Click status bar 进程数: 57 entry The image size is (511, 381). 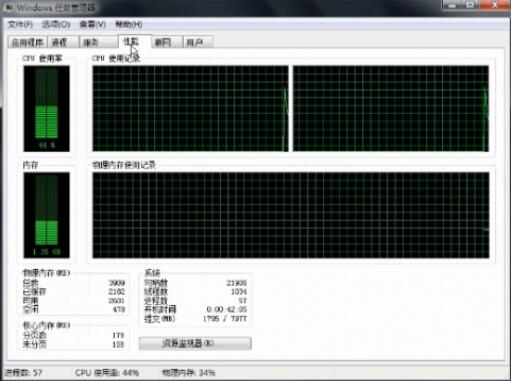click(x=23, y=373)
